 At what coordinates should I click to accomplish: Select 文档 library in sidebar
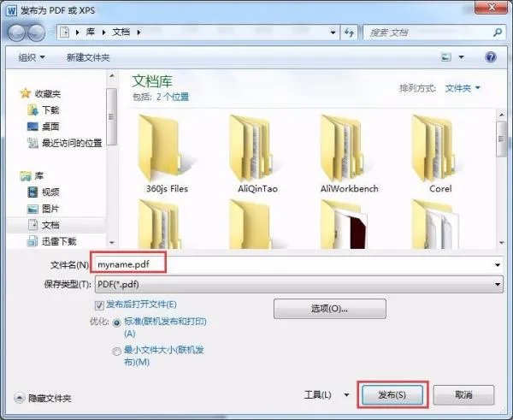coord(44,225)
